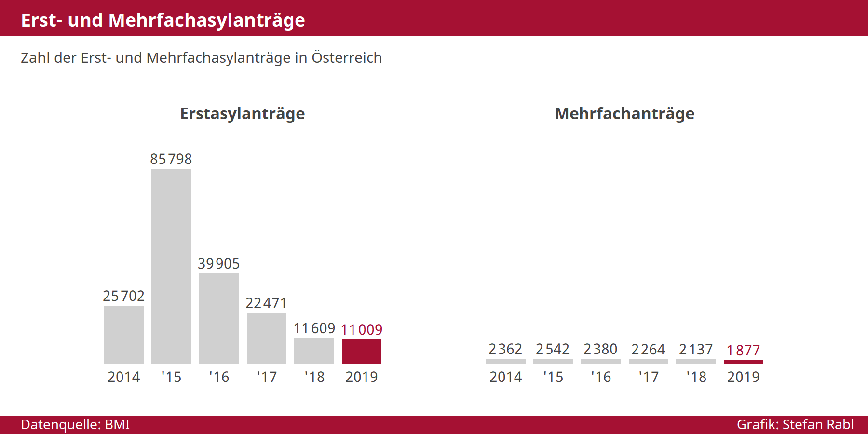Image resolution: width=868 pixels, height=434 pixels.
Task: Click the subtitle 'Zahl der Erst- und Mehrfachasylanträge in Österreich'
Action: click(x=201, y=58)
